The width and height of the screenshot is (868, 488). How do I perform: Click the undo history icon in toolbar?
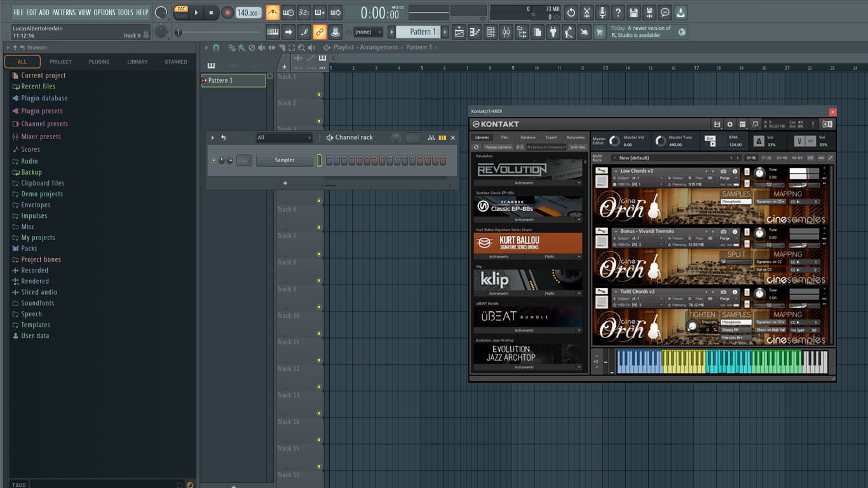click(571, 13)
